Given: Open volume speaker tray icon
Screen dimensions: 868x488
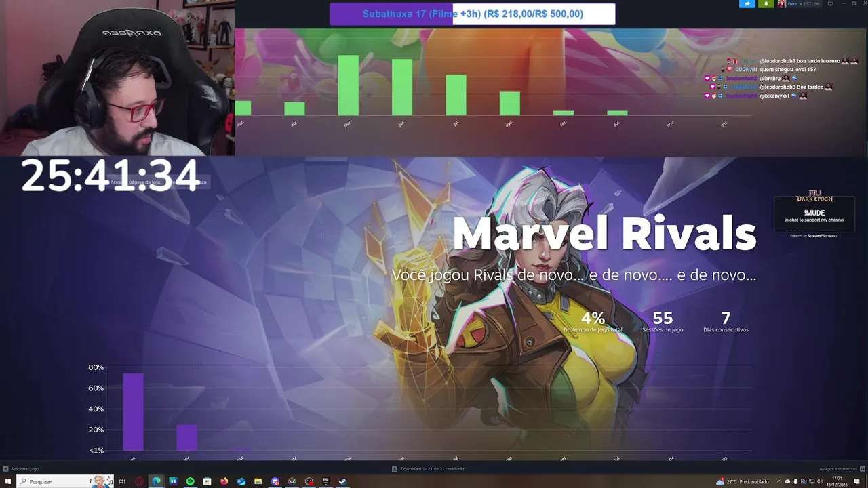Looking at the screenshot, I should pyautogui.click(x=821, y=481).
